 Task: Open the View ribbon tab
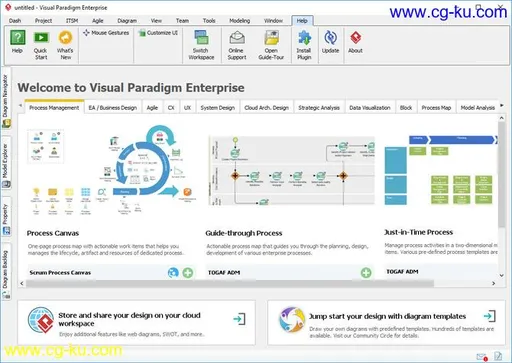[x=156, y=21]
